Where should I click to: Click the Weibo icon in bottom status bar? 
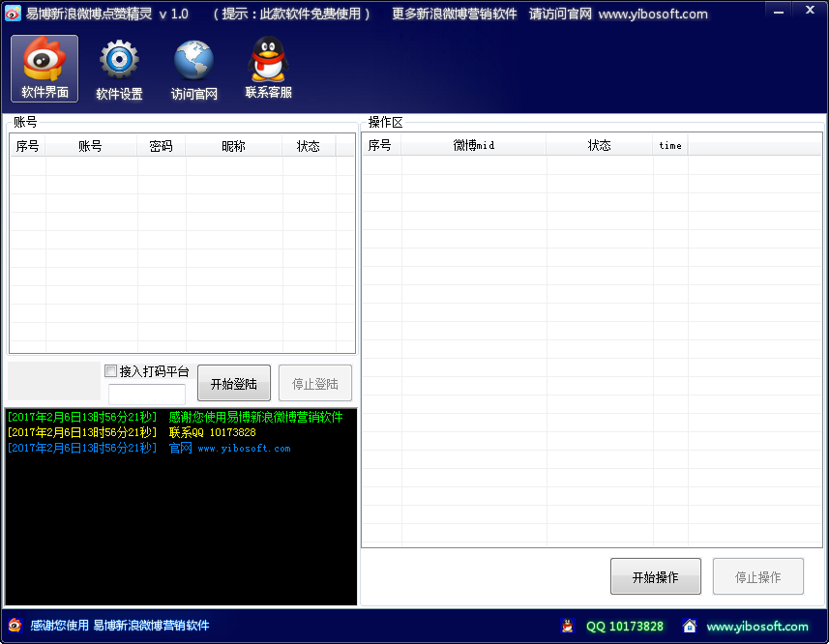point(15,626)
